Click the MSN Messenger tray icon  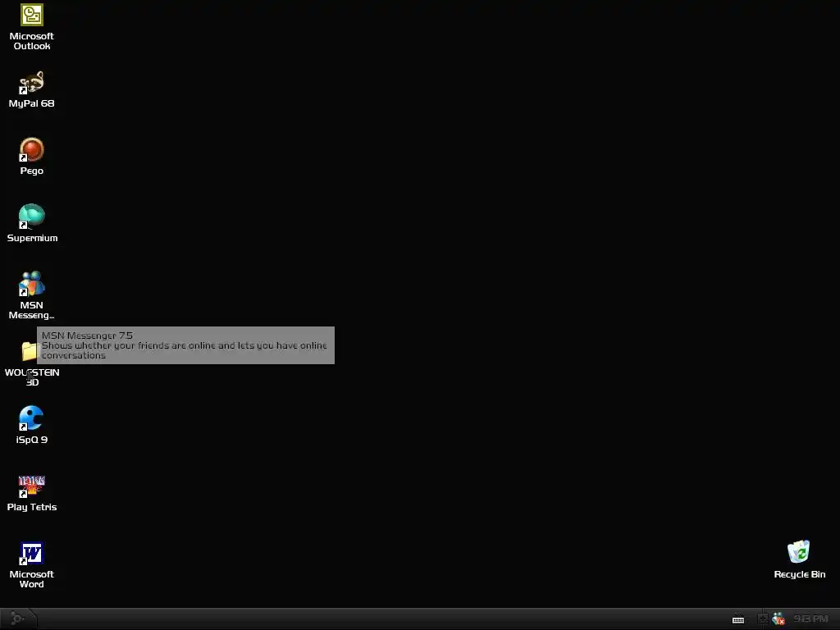(778, 619)
